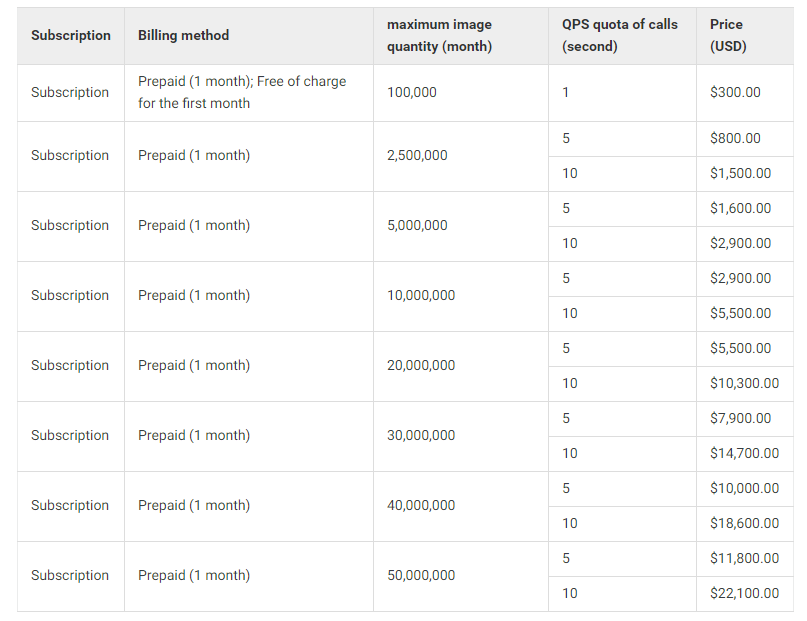Click the 10,000,000 image quantity cell
The height and width of the screenshot is (621, 807).
[x=421, y=295]
